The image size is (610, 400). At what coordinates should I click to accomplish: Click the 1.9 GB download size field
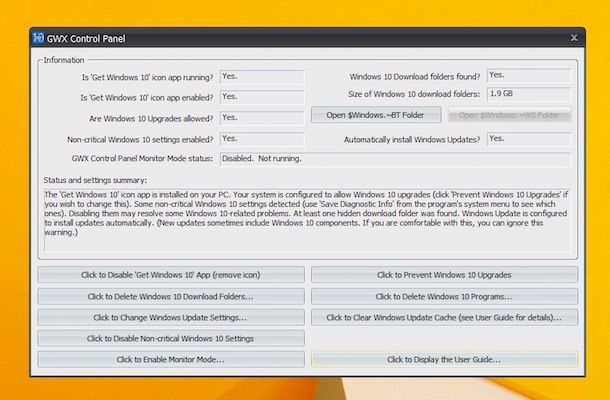[x=529, y=94]
